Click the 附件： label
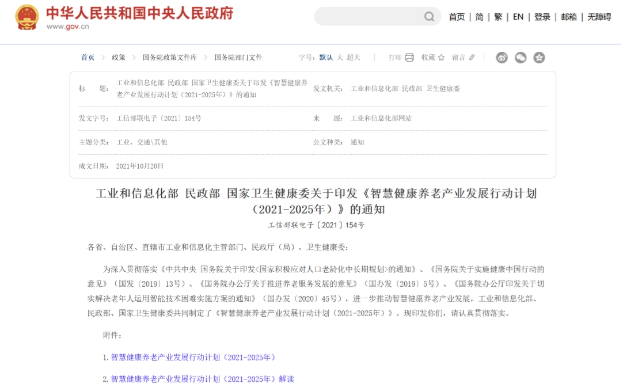The width and height of the screenshot is (622, 387). click(x=112, y=335)
